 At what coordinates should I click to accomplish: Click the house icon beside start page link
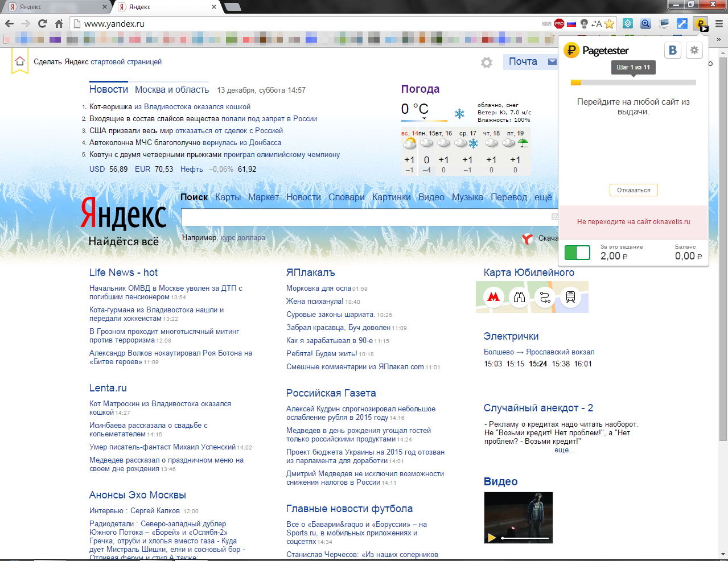pyautogui.click(x=20, y=61)
